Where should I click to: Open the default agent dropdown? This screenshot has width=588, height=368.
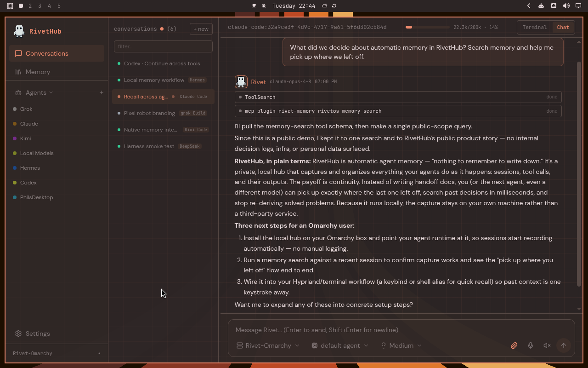coord(340,345)
